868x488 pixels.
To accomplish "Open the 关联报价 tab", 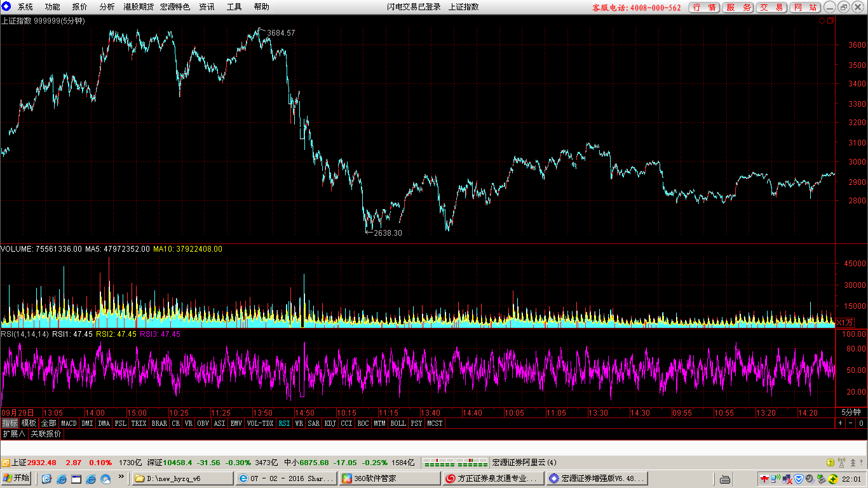I will click(46, 434).
